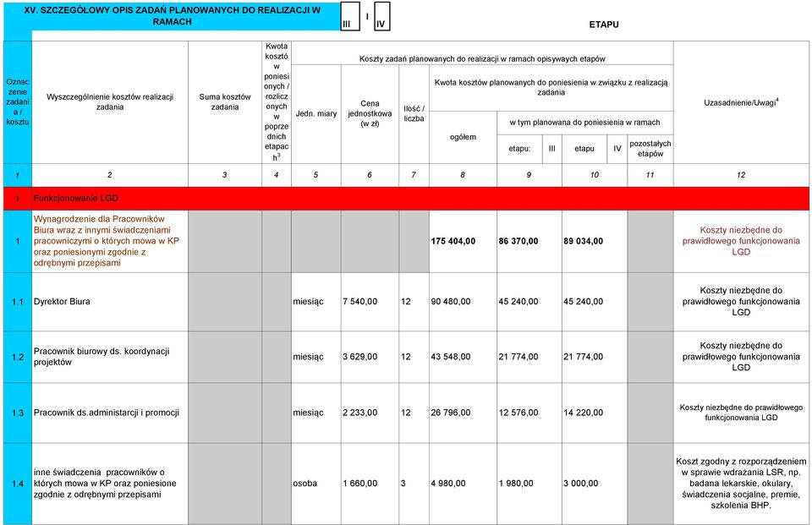Screen dimensions: 812x525
Task: Select Pracownik biurowy ds. koordynacji projektów cell
Action: pyautogui.click(x=110, y=357)
